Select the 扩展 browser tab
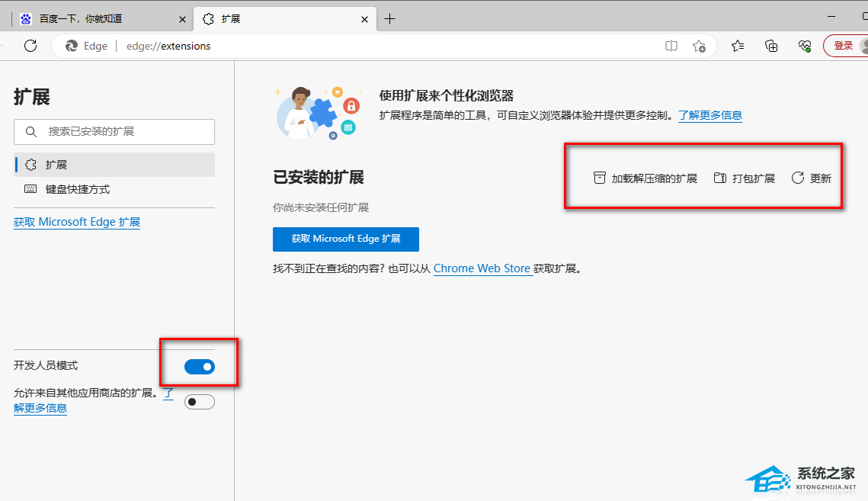The image size is (868, 501). [x=285, y=19]
